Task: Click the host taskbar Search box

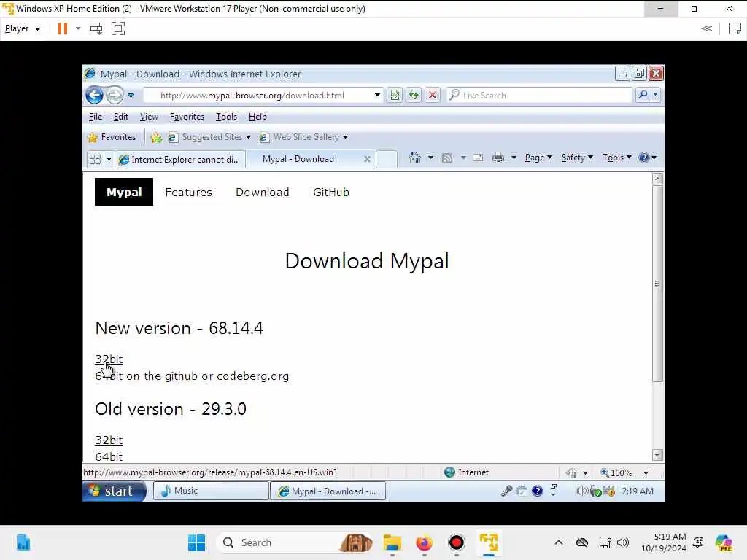Action: pos(295,542)
